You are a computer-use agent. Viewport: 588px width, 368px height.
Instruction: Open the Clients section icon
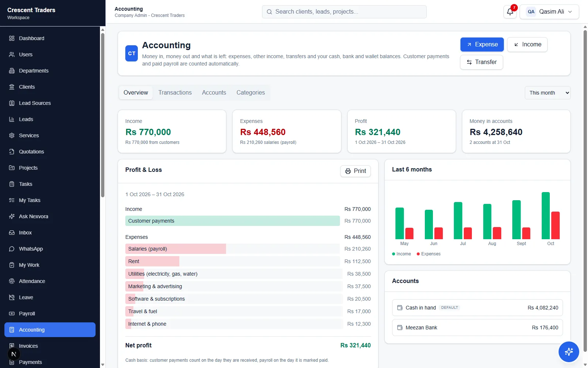tap(12, 87)
